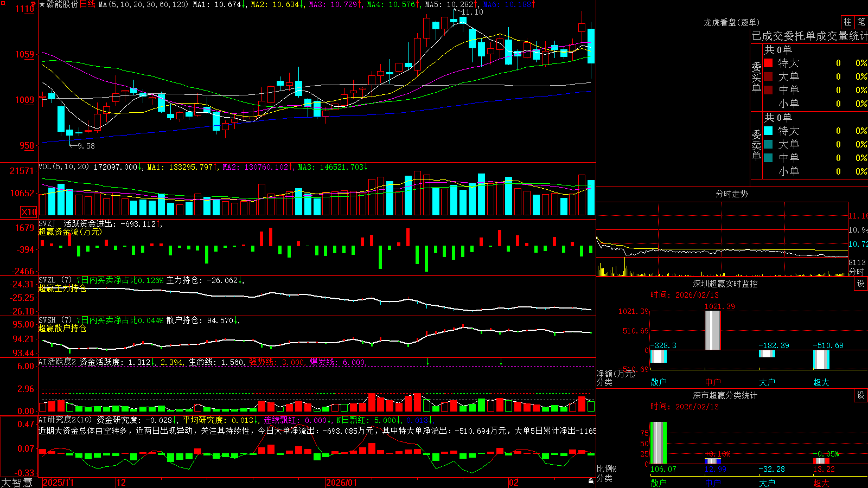Screen dimensions: 868x488
Task: Click the second green down arrow in AI活跃度 panel
Action: [501, 362]
